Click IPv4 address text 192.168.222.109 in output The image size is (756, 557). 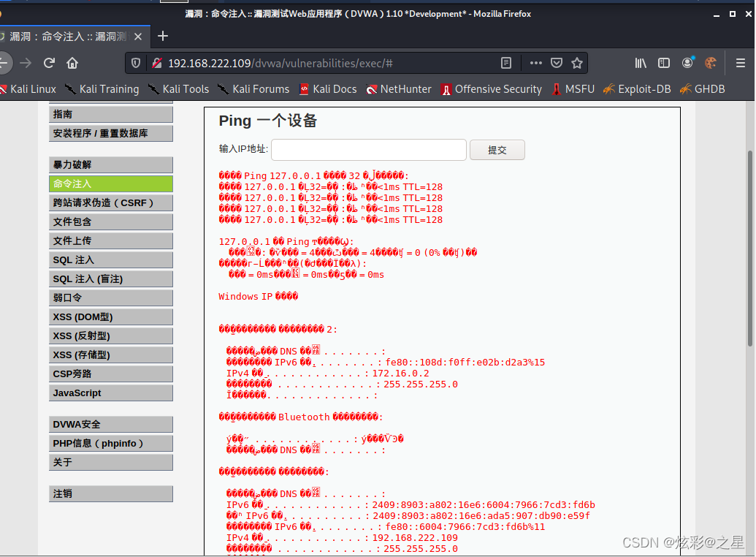pyautogui.click(x=415, y=538)
